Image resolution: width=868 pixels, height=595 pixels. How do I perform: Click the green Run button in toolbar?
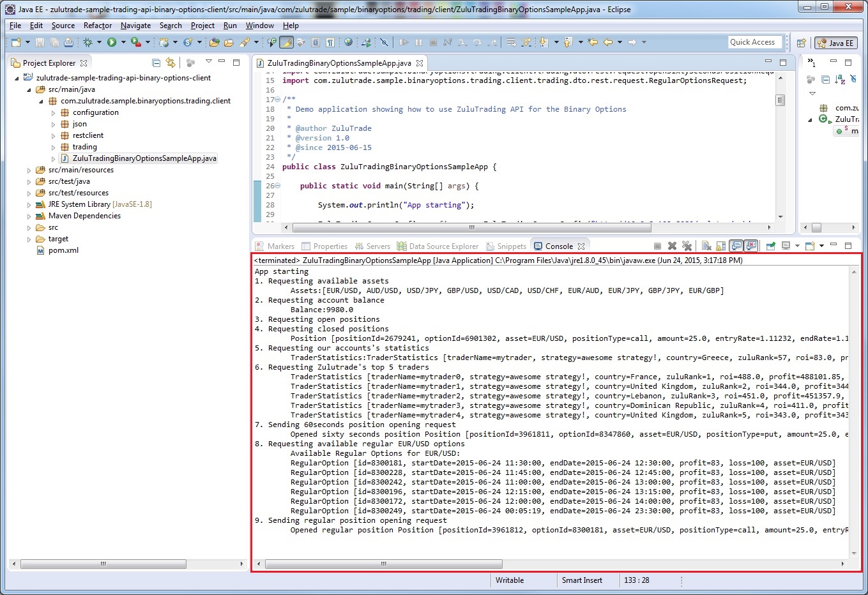[112, 42]
